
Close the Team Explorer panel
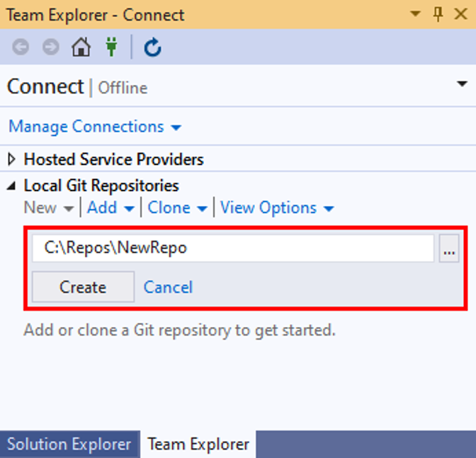[460, 14]
